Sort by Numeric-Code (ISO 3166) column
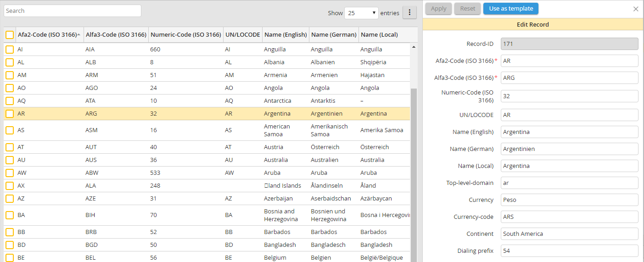 [185, 35]
